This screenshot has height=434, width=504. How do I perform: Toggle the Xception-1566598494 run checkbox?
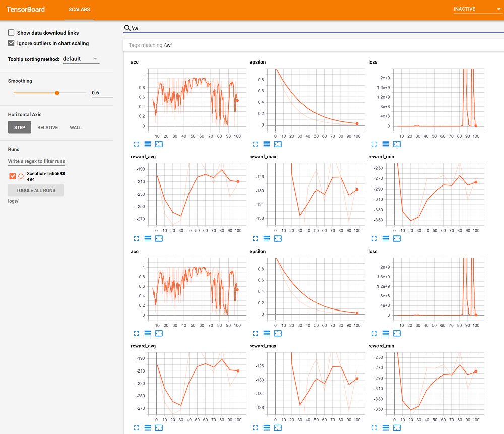pos(13,176)
